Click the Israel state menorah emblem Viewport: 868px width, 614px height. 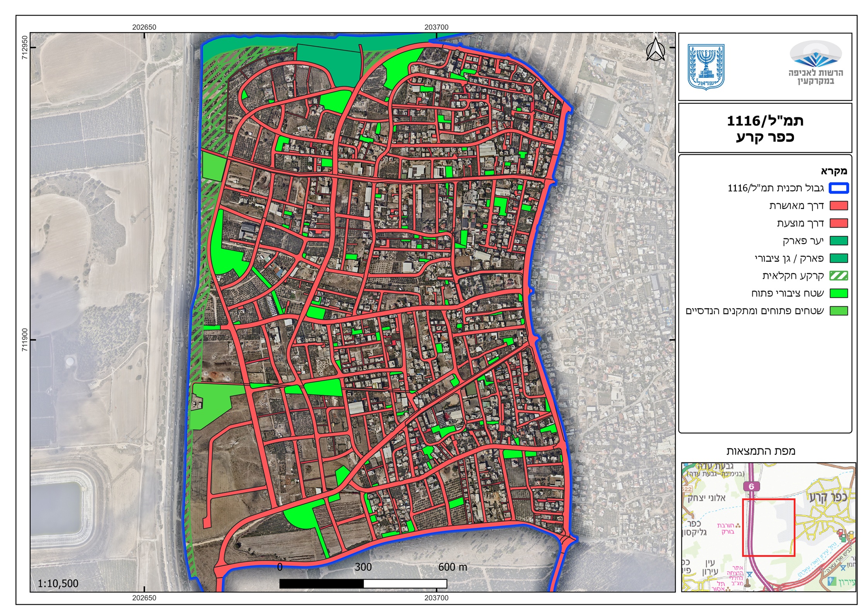(x=706, y=67)
